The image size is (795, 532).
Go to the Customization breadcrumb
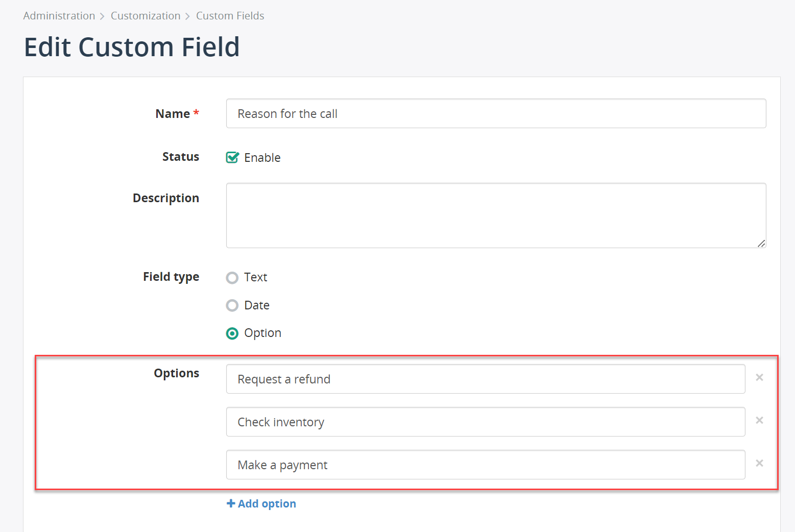pos(146,16)
